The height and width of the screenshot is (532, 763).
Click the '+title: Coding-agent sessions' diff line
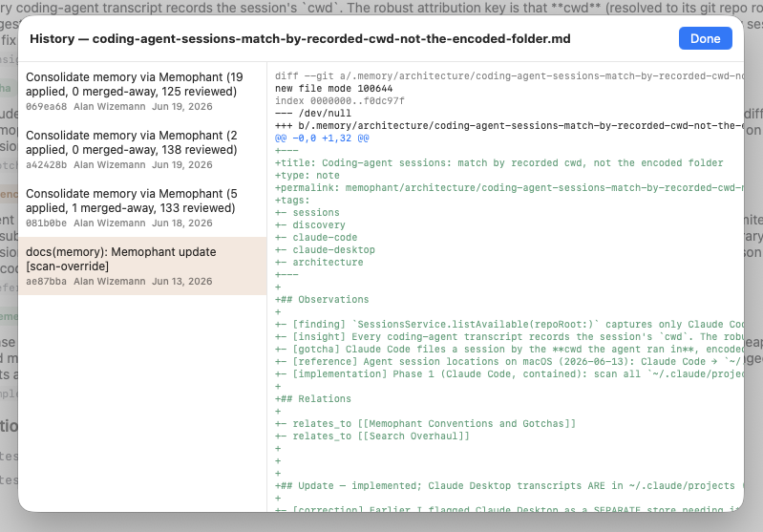(x=498, y=163)
